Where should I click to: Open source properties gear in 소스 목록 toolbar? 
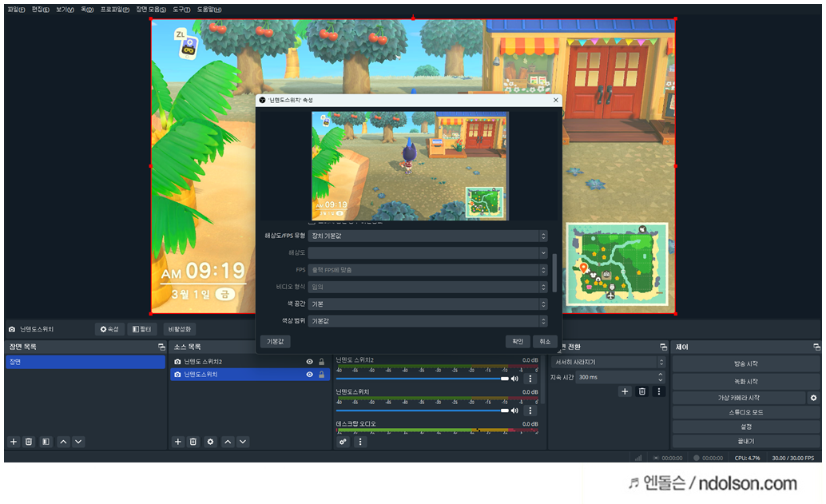coord(210,442)
